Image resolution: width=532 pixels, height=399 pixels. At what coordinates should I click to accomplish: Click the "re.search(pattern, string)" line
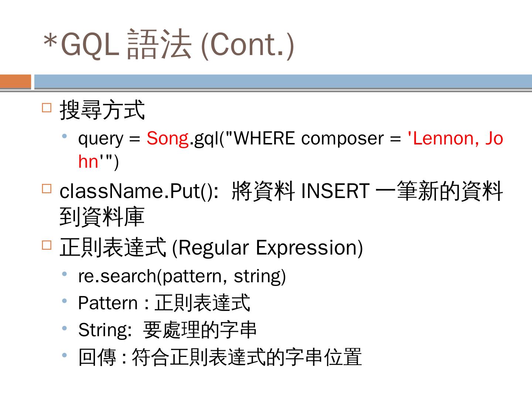coord(182,276)
